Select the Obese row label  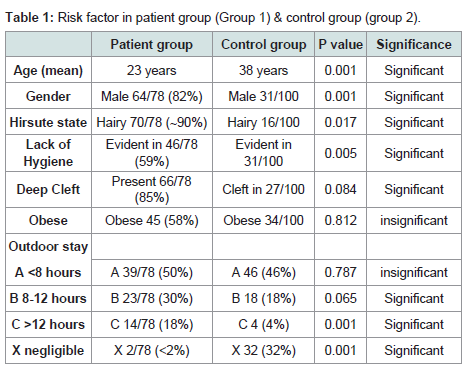click(48, 220)
